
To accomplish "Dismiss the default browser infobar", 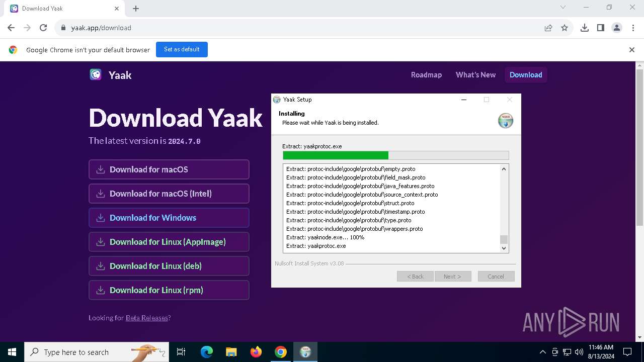I will click(632, 50).
